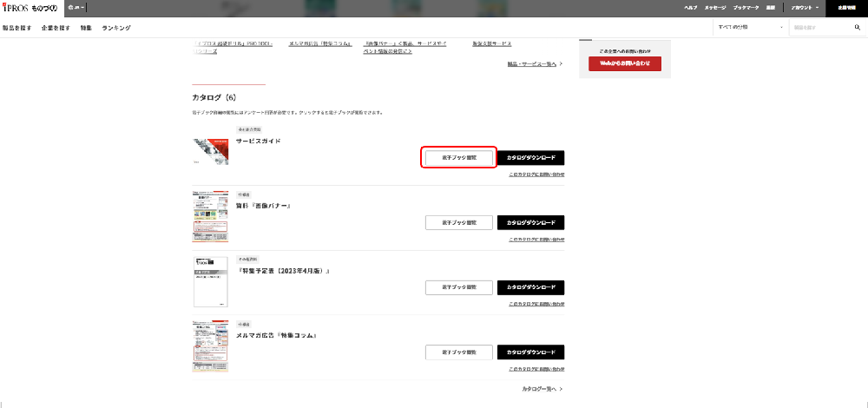
Task: Select ランキング in navigation menu
Action: click(x=116, y=28)
